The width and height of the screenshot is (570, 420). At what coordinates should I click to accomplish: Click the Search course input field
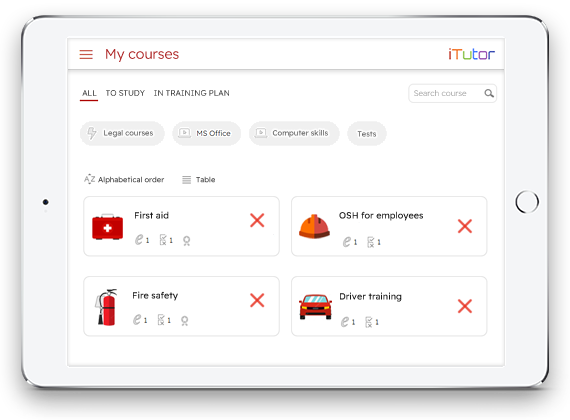coord(447,93)
